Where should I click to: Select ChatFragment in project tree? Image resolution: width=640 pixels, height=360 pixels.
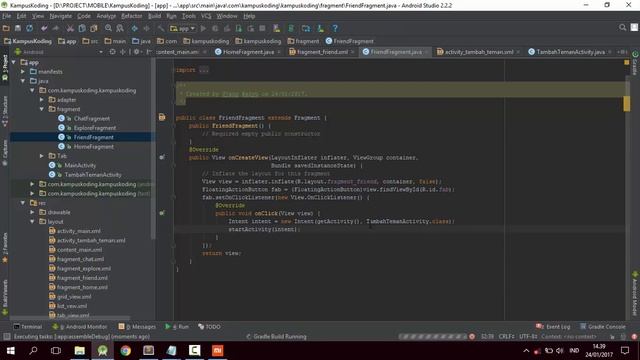click(x=92, y=118)
